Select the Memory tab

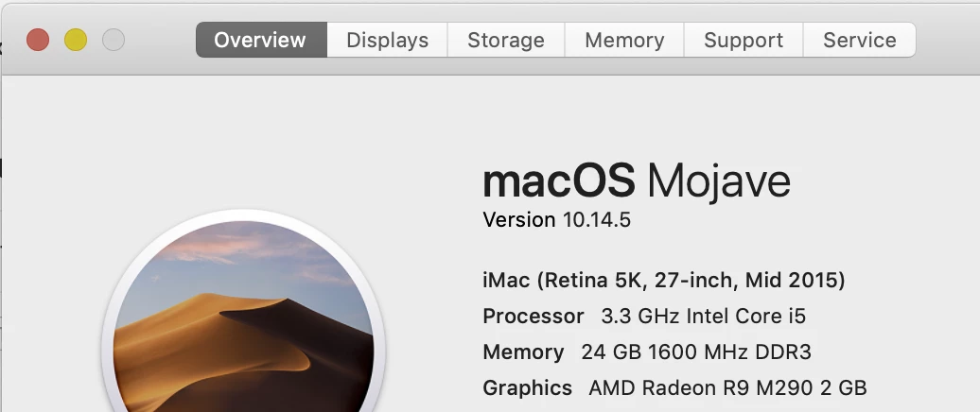[x=624, y=40]
